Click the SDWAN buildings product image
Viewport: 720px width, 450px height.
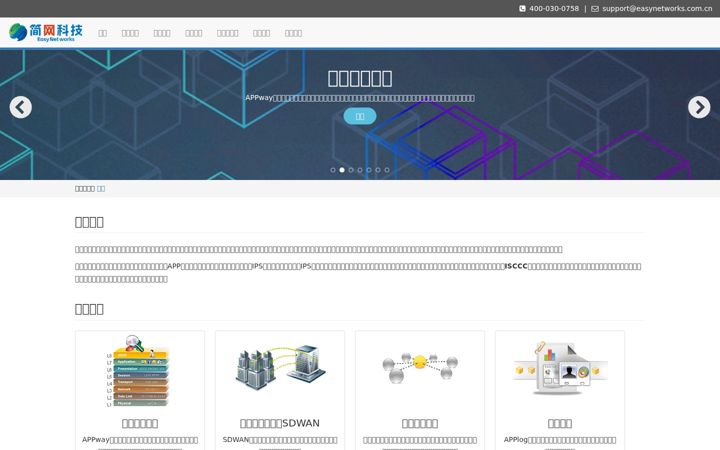point(280,367)
